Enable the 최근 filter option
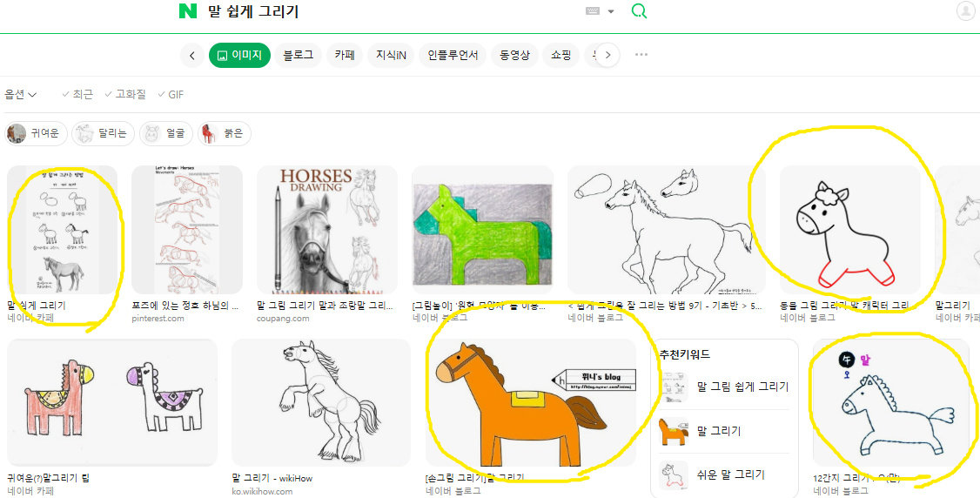The height and width of the screenshot is (498, 980). click(77, 94)
